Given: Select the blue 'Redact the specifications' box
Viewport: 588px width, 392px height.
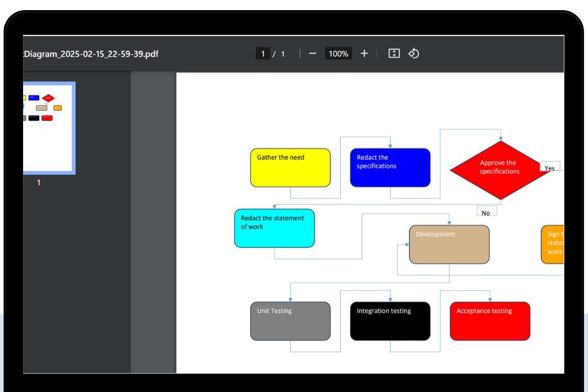Looking at the screenshot, I should click(390, 167).
